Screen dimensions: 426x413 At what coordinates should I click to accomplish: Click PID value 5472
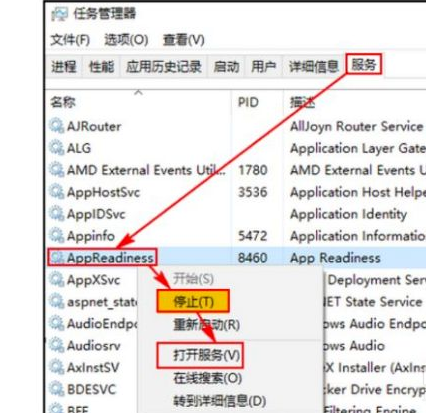[x=253, y=236]
